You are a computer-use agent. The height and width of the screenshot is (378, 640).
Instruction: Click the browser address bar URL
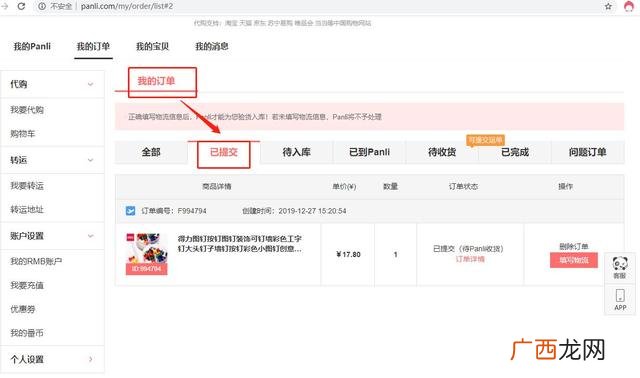[127, 6]
